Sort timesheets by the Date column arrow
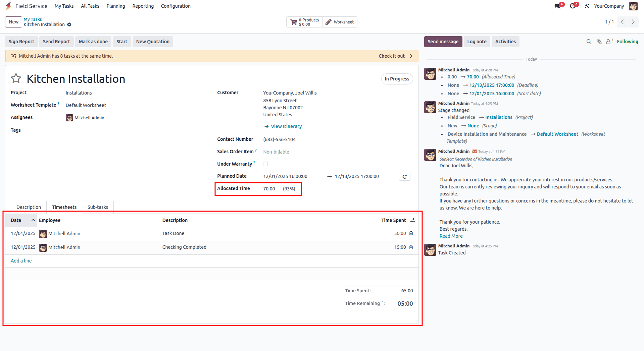 coord(33,220)
